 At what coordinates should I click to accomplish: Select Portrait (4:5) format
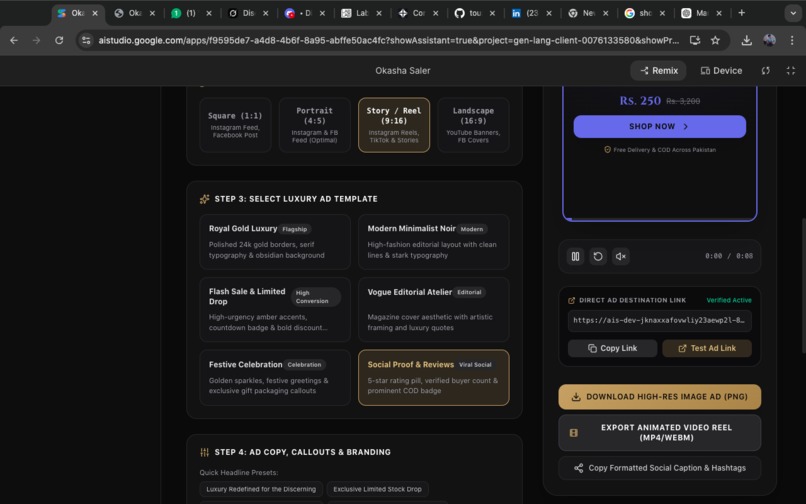point(315,125)
